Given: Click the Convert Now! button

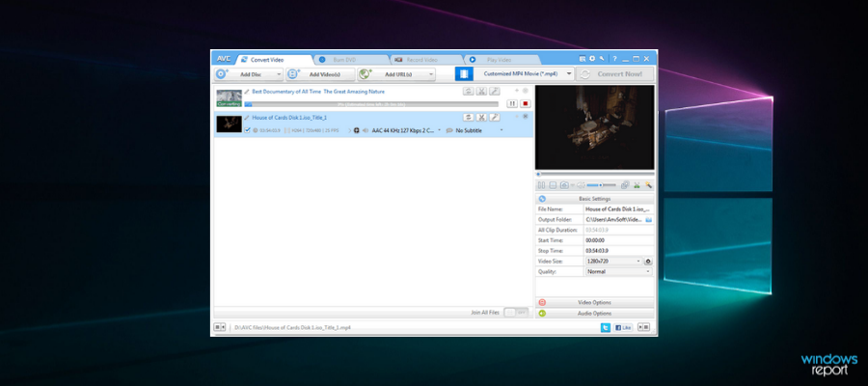Looking at the screenshot, I should click(614, 74).
